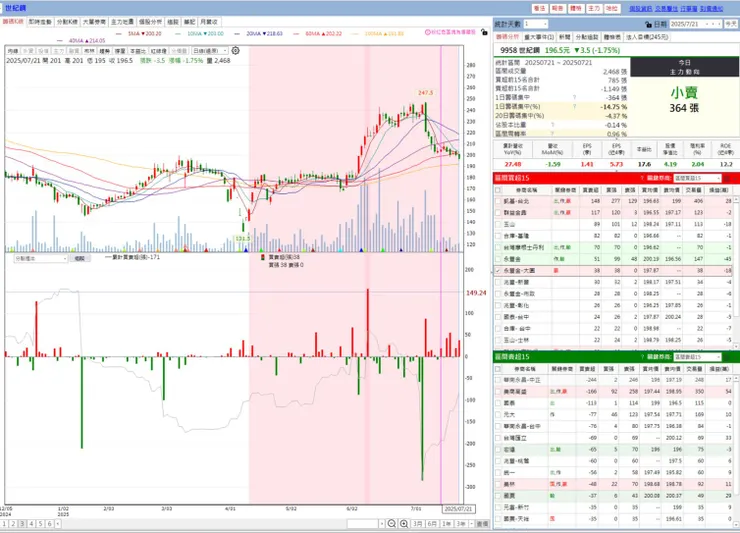This screenshot has width=740, height=533.
Task: Open 行事曆 link
Action: coord(689,8)
